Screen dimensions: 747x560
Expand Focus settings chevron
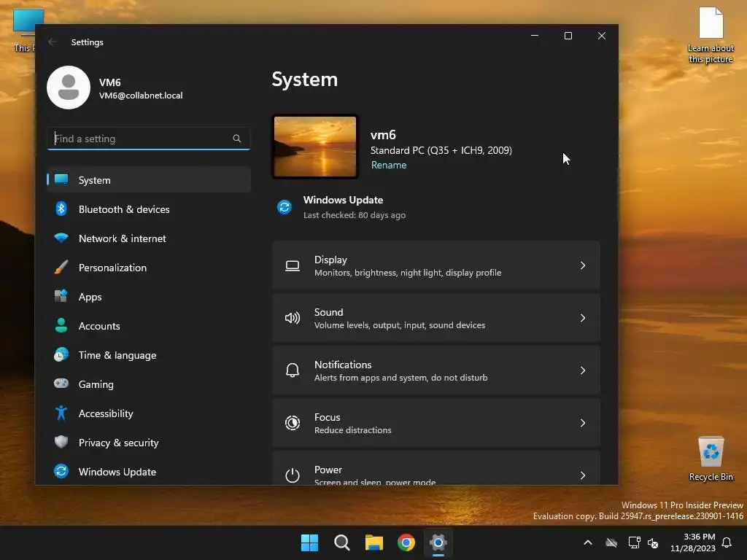tap(583, 423)
